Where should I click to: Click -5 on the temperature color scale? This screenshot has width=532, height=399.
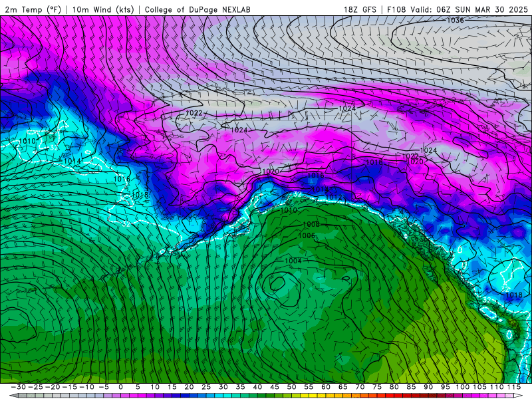coord(104,387)
